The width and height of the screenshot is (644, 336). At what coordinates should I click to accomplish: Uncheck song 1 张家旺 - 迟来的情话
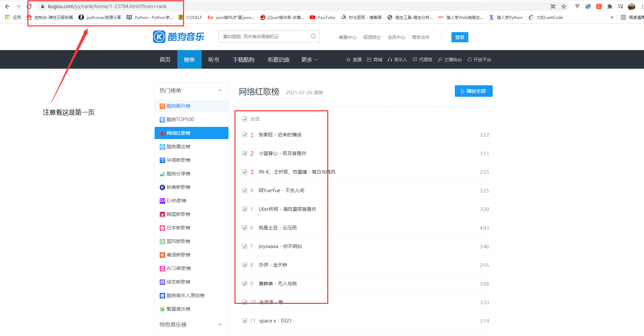click(x=245, y=134)
